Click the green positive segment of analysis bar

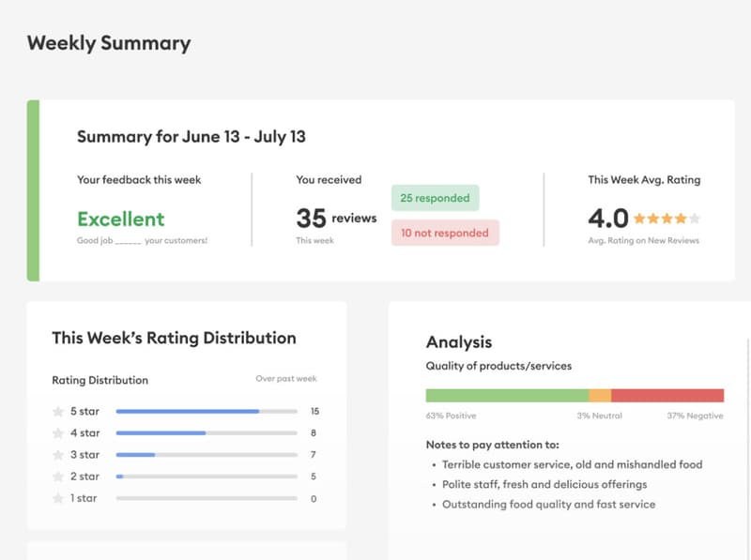(x=507, y=395)
